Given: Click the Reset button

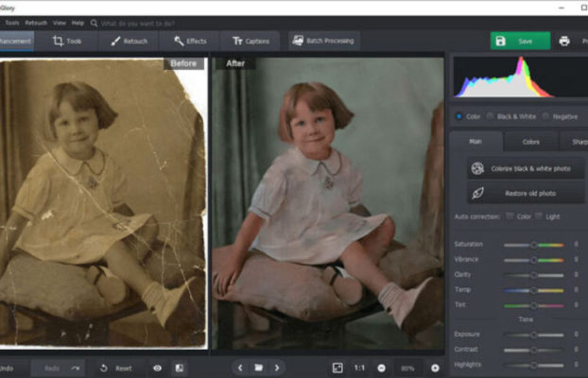Looking at the screenshot, I should pyautogui.click(x=116, y=369).
